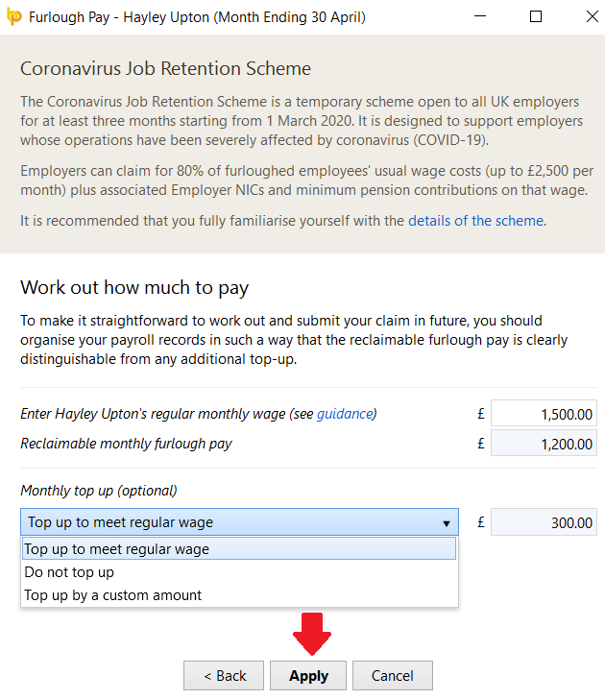Cancel the furlough pay dialog
Viewport: 605px width, 700px height.
(392, 676)
